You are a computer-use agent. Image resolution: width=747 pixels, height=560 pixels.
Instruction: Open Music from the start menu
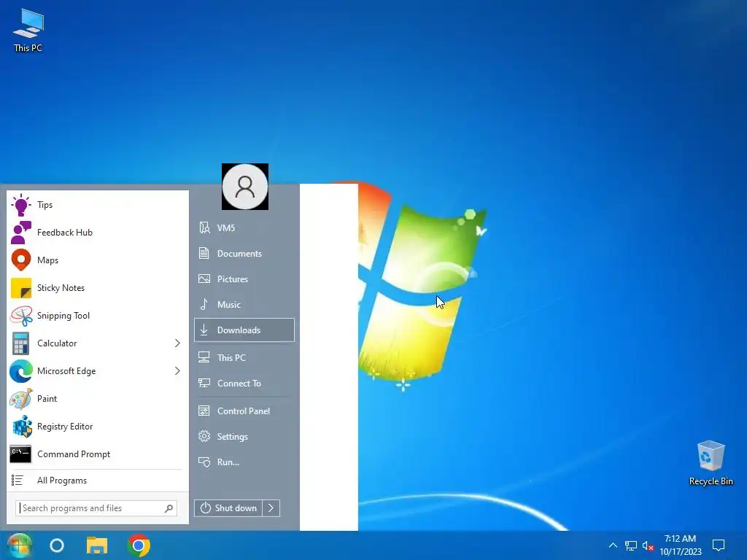(244, 304)
